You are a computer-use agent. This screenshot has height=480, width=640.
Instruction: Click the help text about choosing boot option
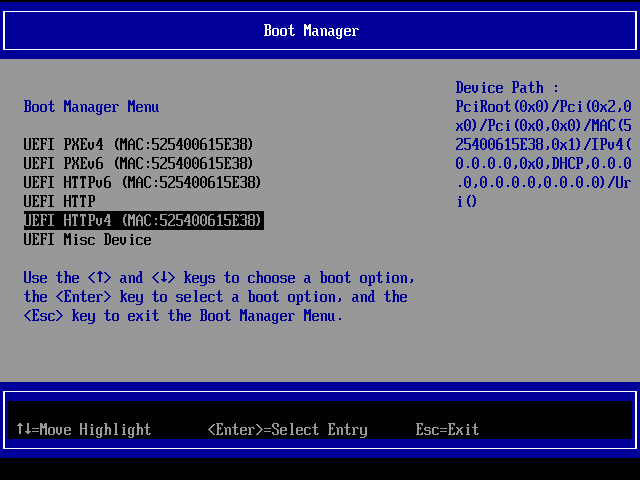219,297
